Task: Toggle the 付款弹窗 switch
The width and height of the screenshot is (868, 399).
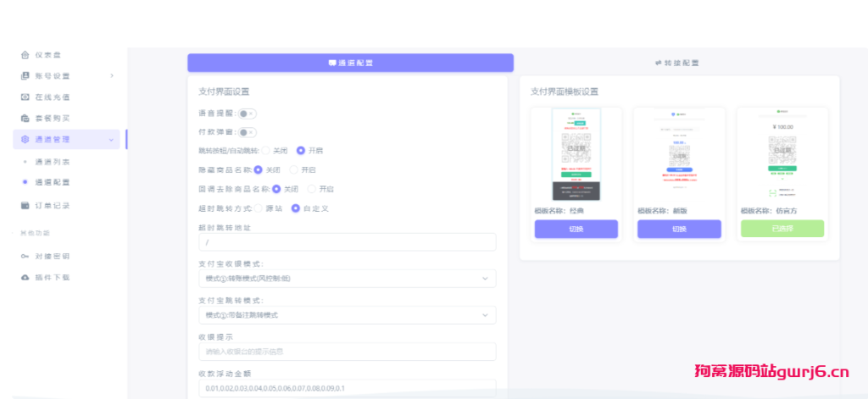Action: point(247,132)
